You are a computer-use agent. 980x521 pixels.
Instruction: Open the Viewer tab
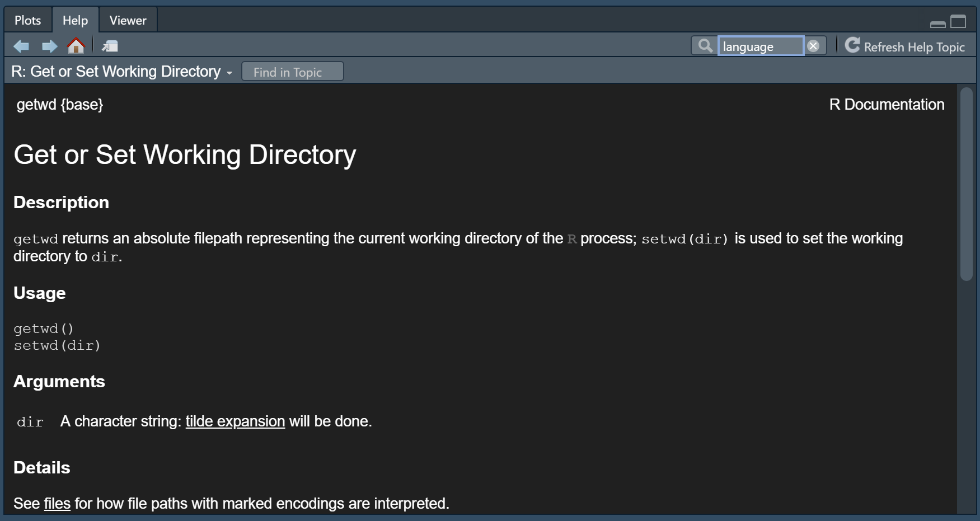coord(128,20)
